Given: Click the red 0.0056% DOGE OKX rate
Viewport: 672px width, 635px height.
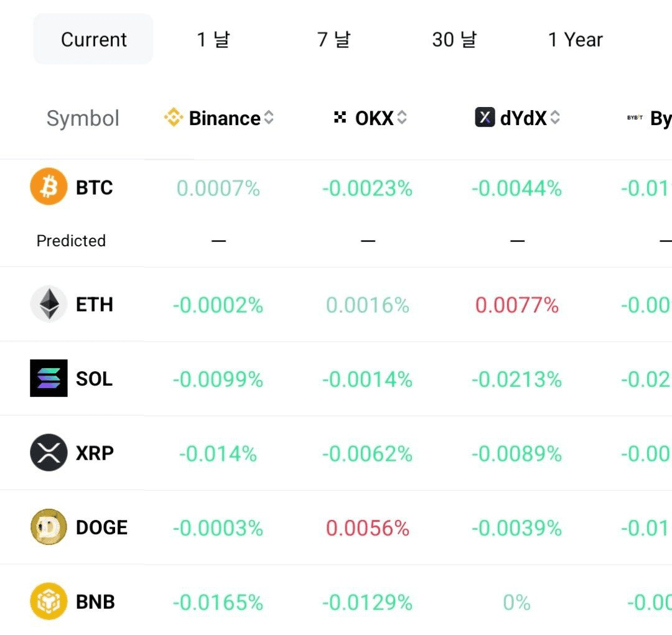Looking at the screenshot, I should [367, 528].
